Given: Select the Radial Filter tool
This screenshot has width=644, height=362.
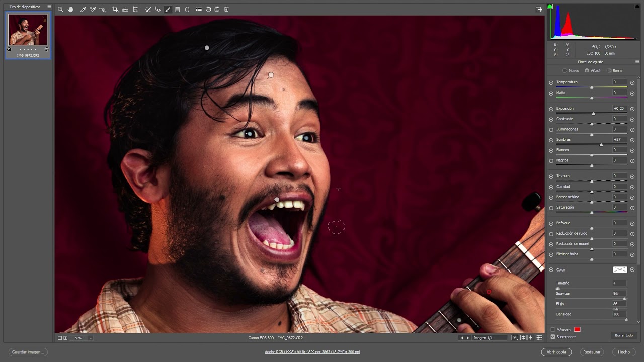Looking at the screenshot, I should click(x=187, y=9).
